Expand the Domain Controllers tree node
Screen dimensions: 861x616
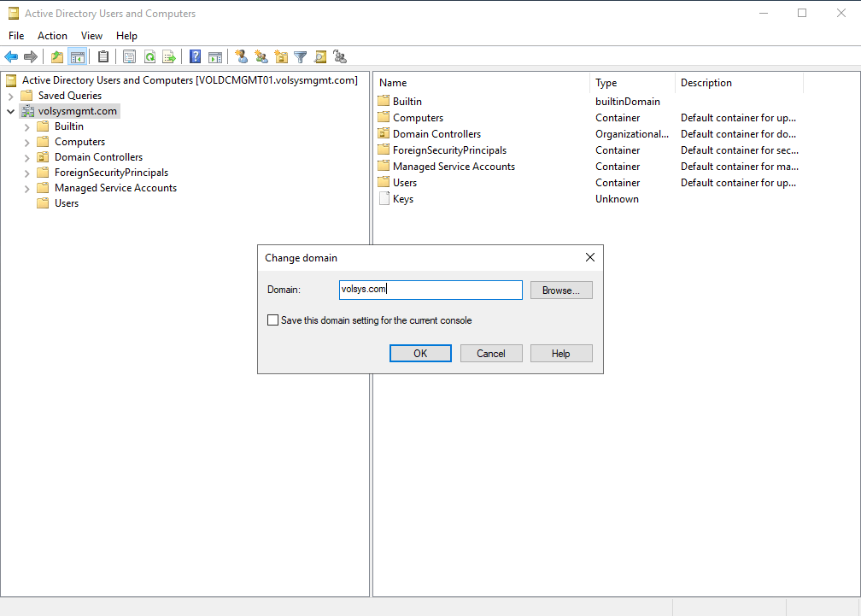click(x=27, y=157)
